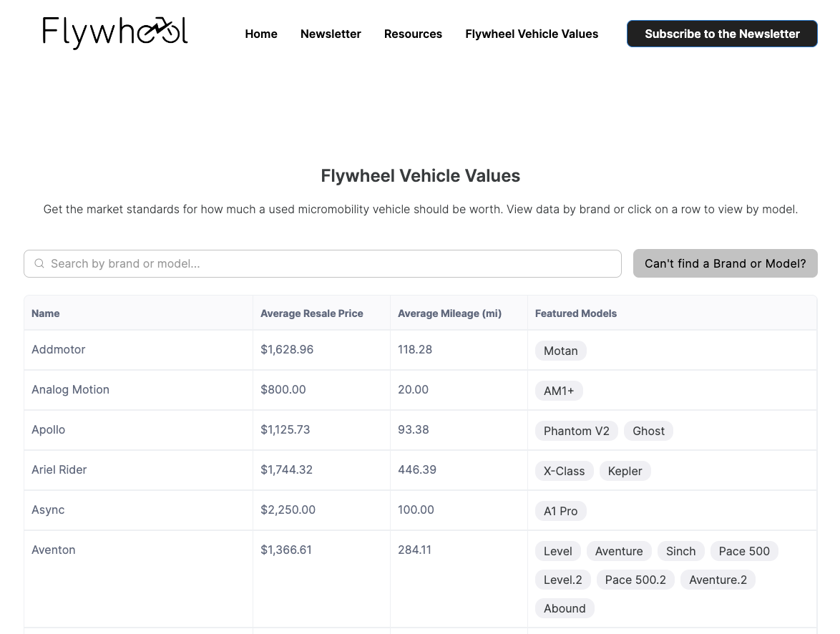
Task: Open the Newsletter page
Action: [x=331, y=34]
